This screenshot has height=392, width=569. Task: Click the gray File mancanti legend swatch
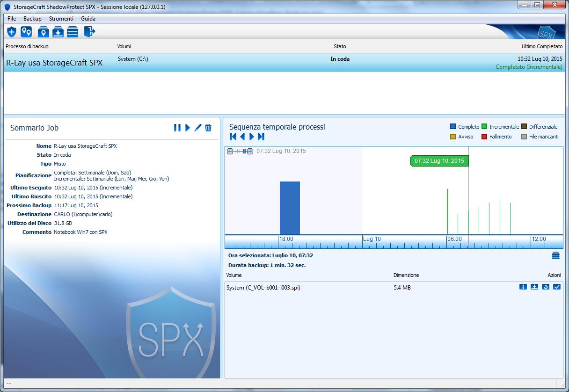(524, 137)
